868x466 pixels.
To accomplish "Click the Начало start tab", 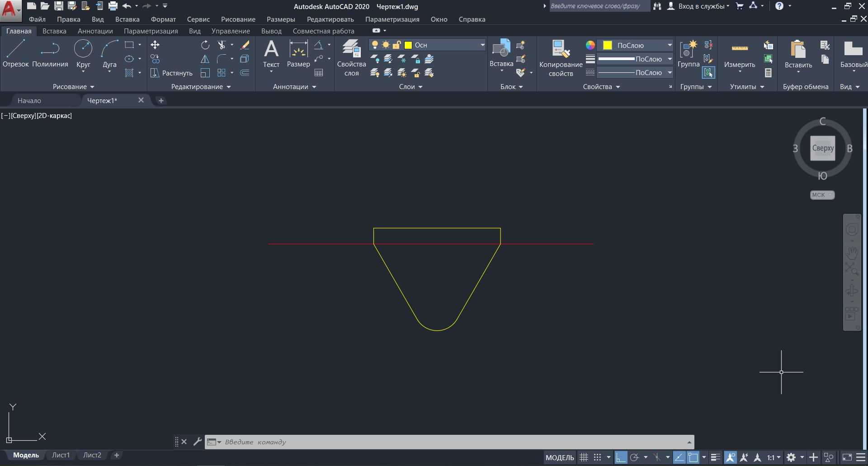I will [x=29, y=100].
